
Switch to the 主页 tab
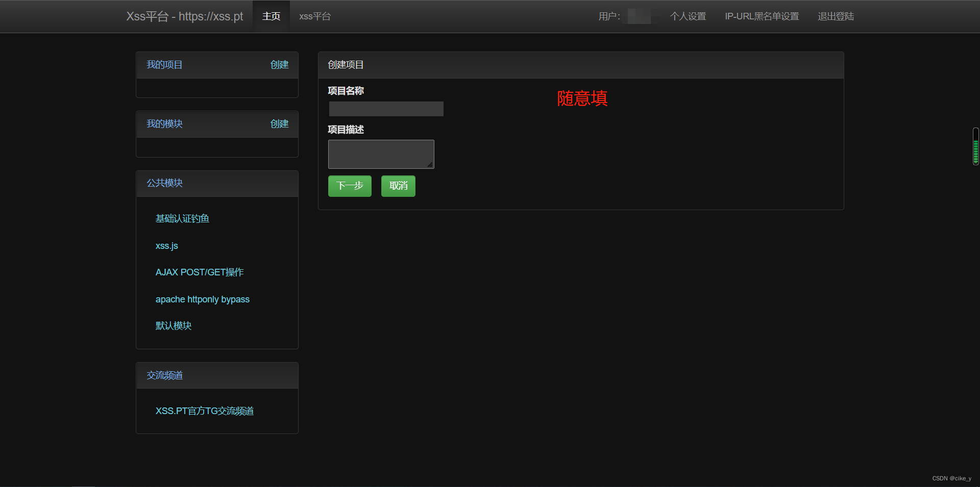tap(271, 16)
